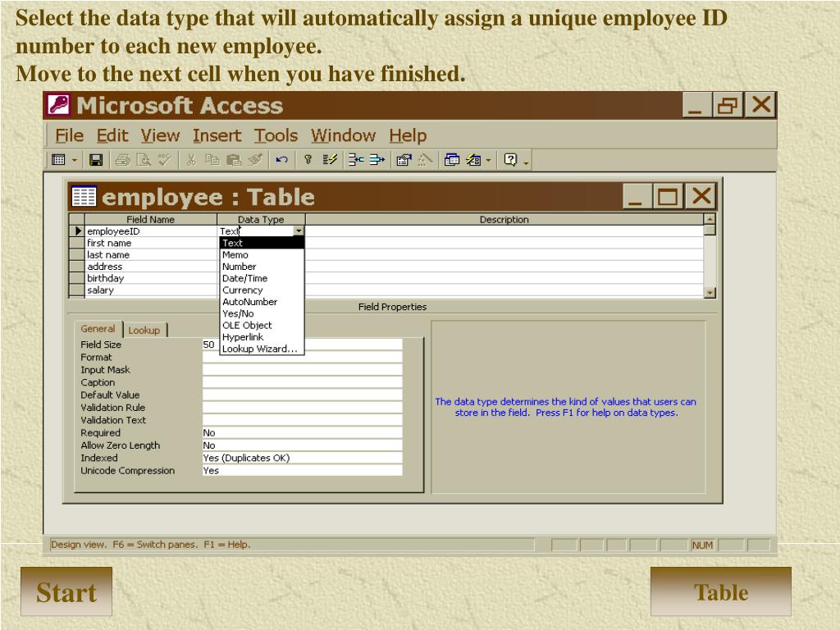Viewport: 840px width, 630px height.
Task: Click the Spelling check icon
Action: click(x=164, y=160)
